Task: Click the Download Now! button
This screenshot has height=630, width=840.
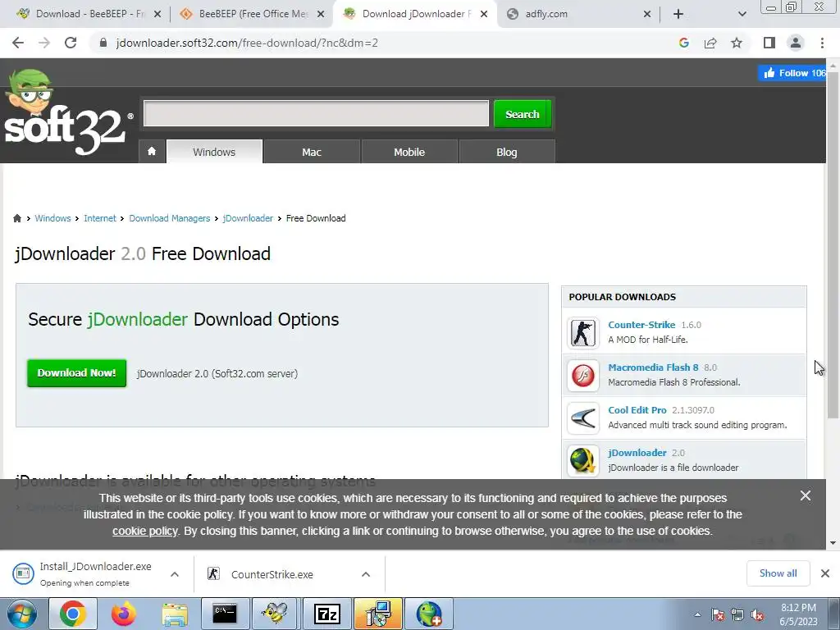Action: tap(76, 373)
